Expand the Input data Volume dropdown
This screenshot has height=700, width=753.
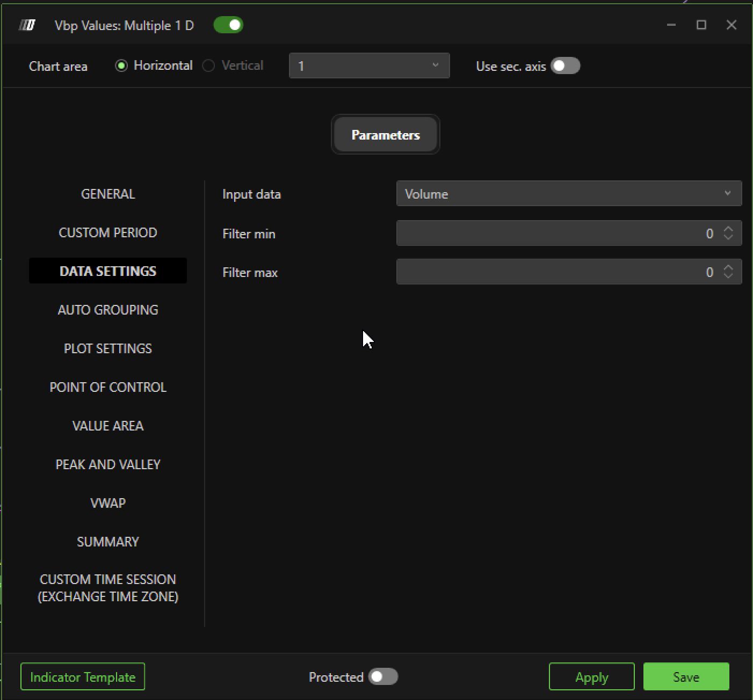tap(568, 194)
